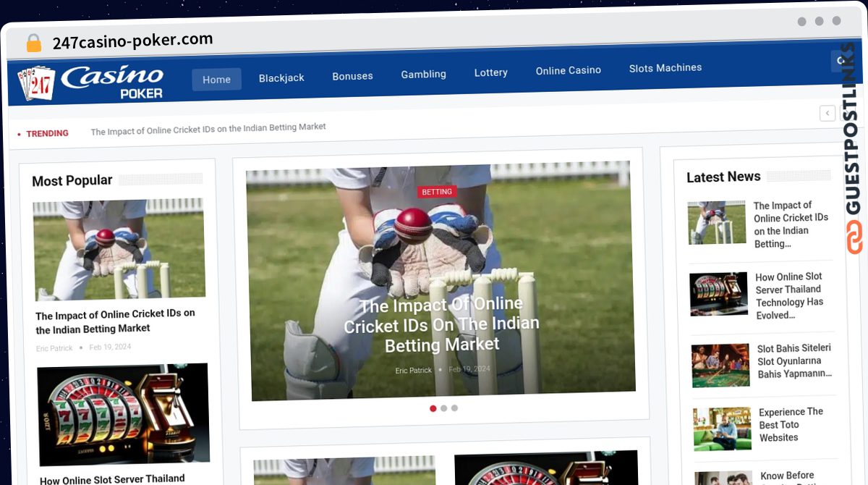868x485 pixels.
Task: Open the Blackjack menu item
Action: click(281, 78)
